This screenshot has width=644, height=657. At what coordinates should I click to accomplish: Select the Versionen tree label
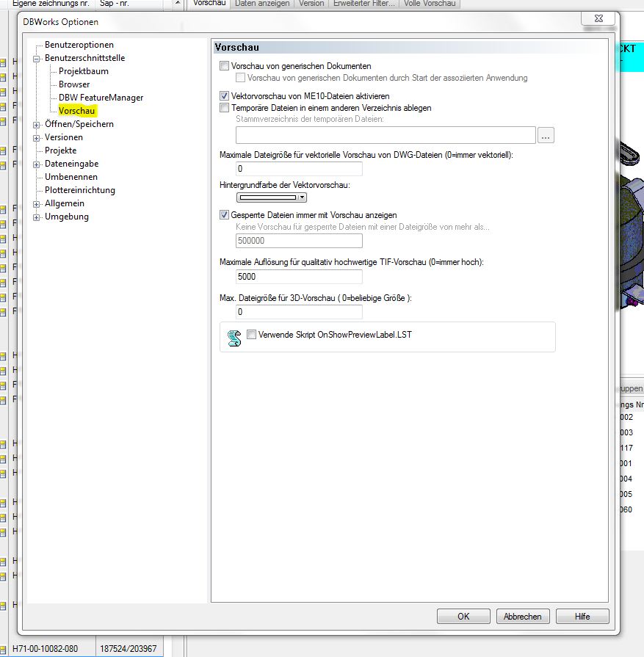64,137
